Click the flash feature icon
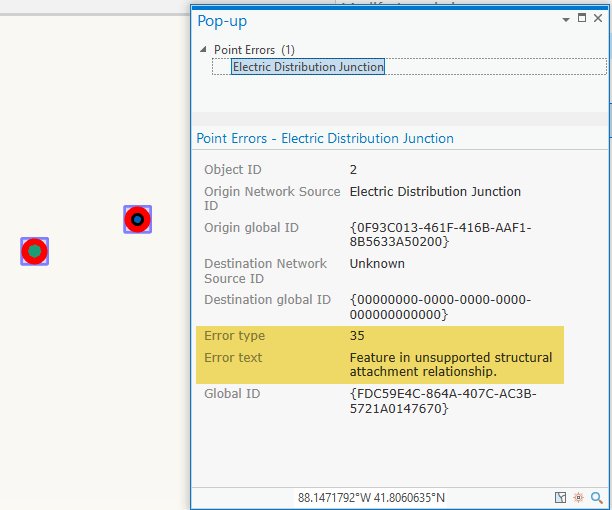612x510 pixels. click(x=579, y=497)
